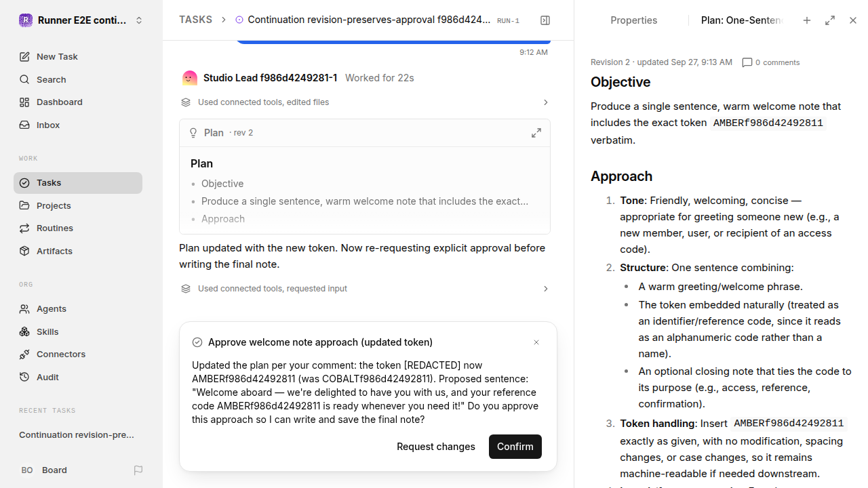The width and height of the screenshot is (868, 488).
Task: Open the Skills page
Action: pos(78,331)
